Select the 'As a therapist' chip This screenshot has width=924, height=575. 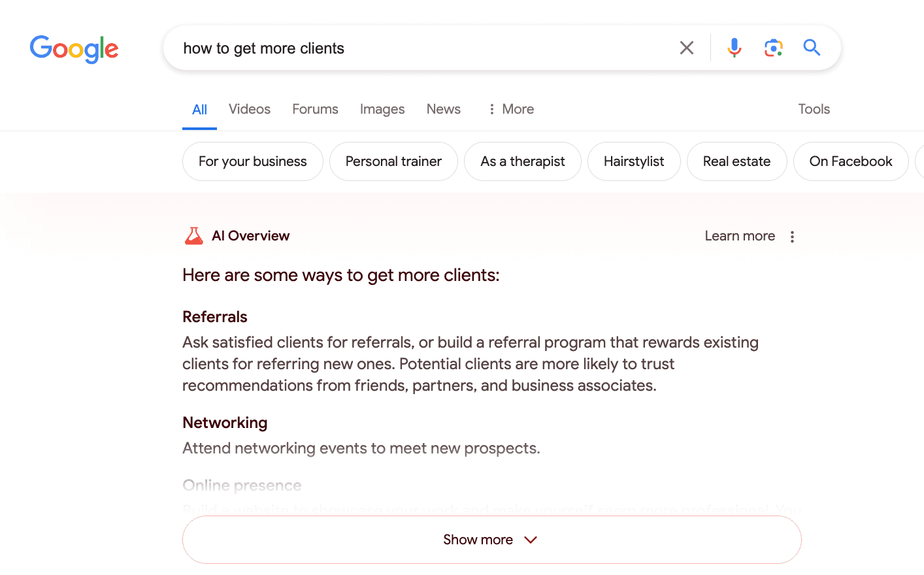pyautogui.click(x=523, y=161)
